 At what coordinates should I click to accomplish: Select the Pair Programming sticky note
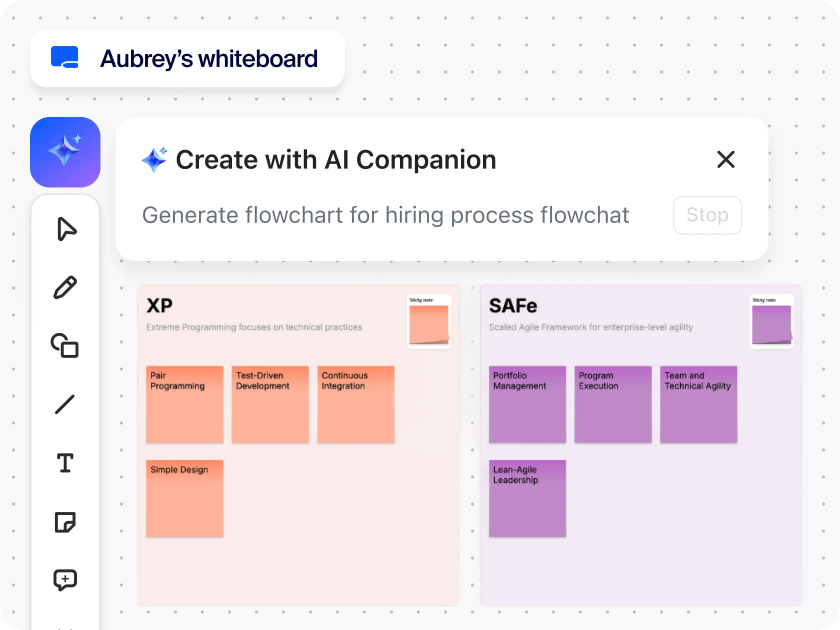point(184,404)
